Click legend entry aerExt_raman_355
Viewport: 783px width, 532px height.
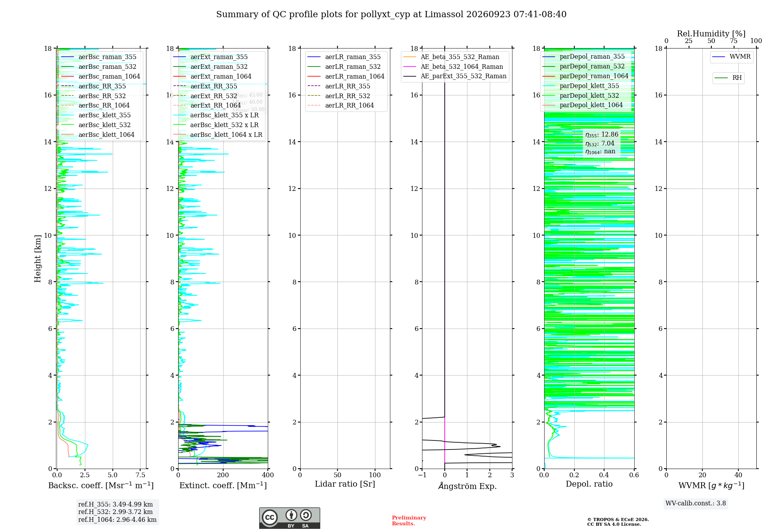[x=210, y=57]
